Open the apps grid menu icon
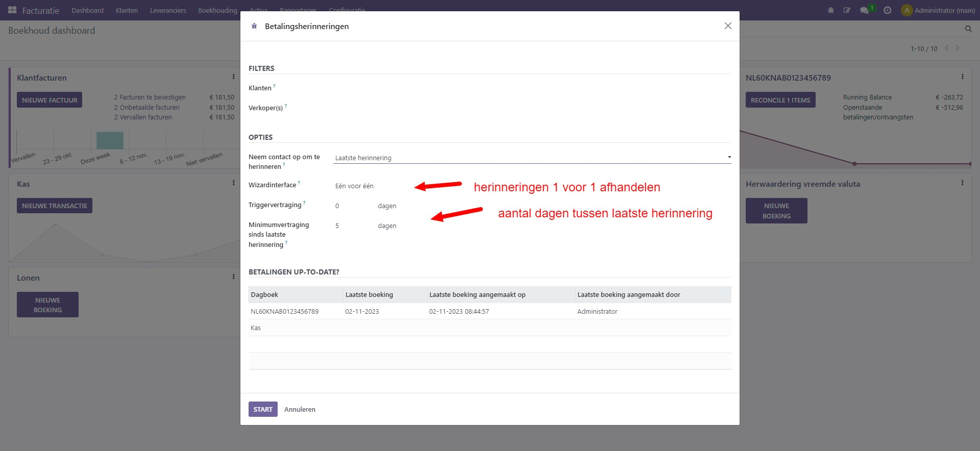 coord(12,10)
